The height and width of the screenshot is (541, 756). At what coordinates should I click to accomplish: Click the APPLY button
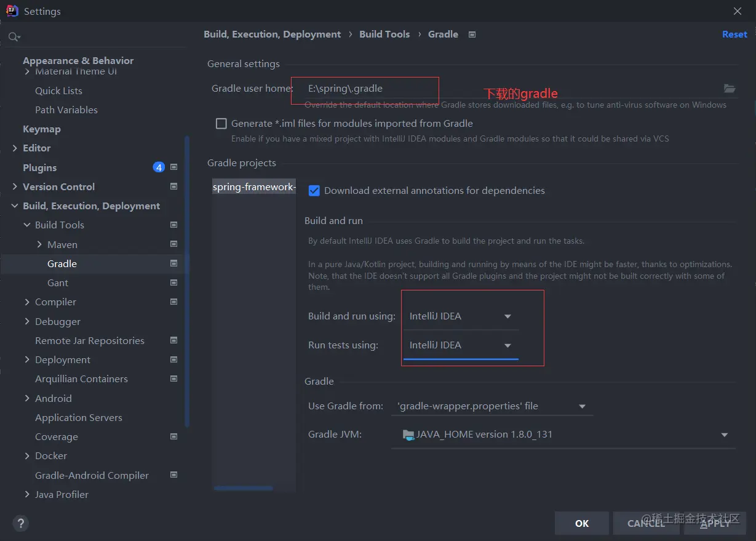click(x=715, y=523)
